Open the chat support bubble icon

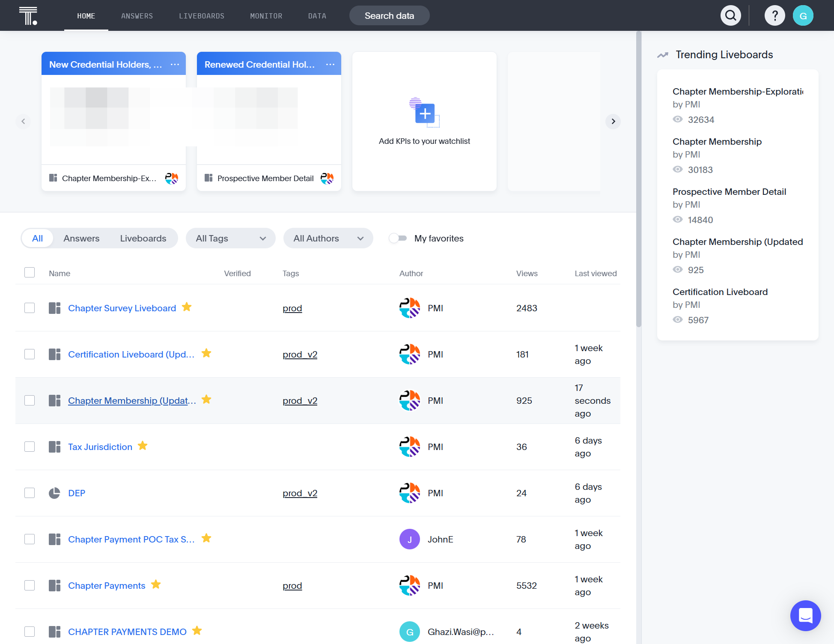(805, 615)
